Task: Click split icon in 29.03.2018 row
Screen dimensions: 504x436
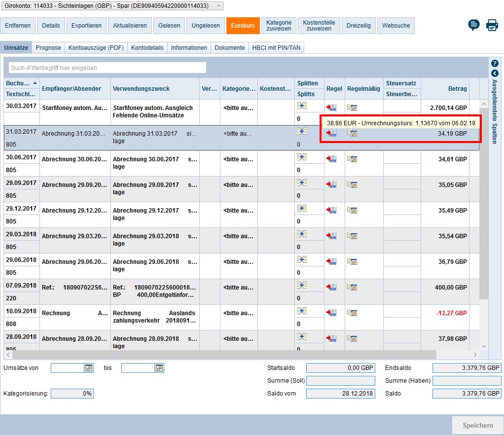Action: (x=301, y=234)
